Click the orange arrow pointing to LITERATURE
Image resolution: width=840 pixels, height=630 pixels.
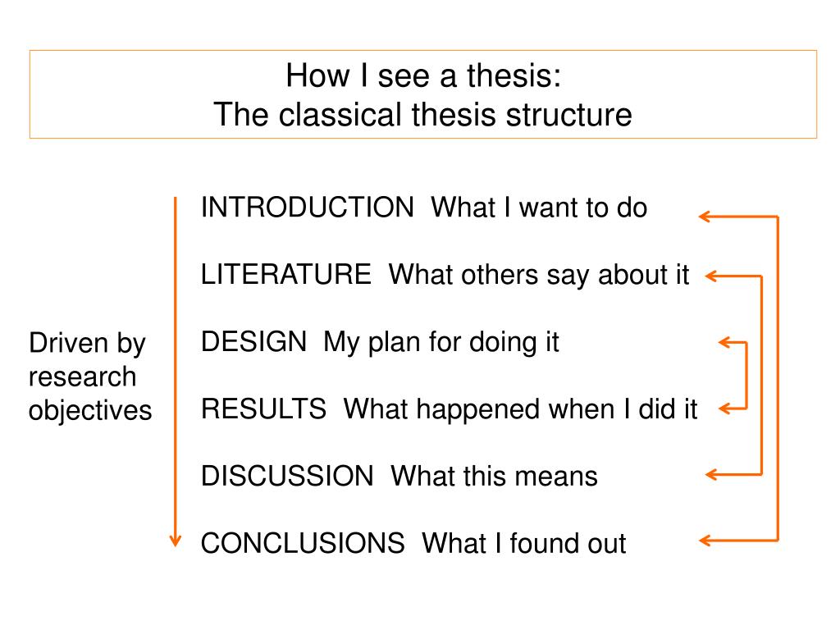click(x=713, y=276)
